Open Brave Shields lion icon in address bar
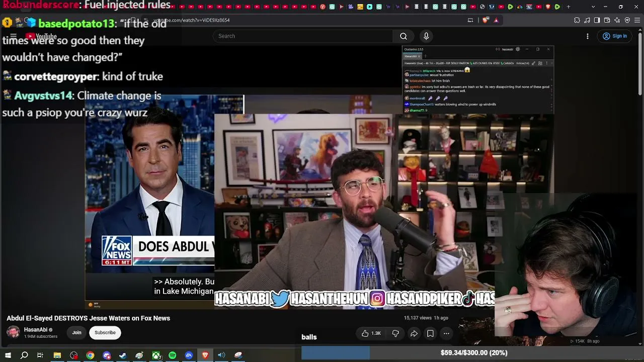This screenshot has width=644, height=362. tap(485, 20)
